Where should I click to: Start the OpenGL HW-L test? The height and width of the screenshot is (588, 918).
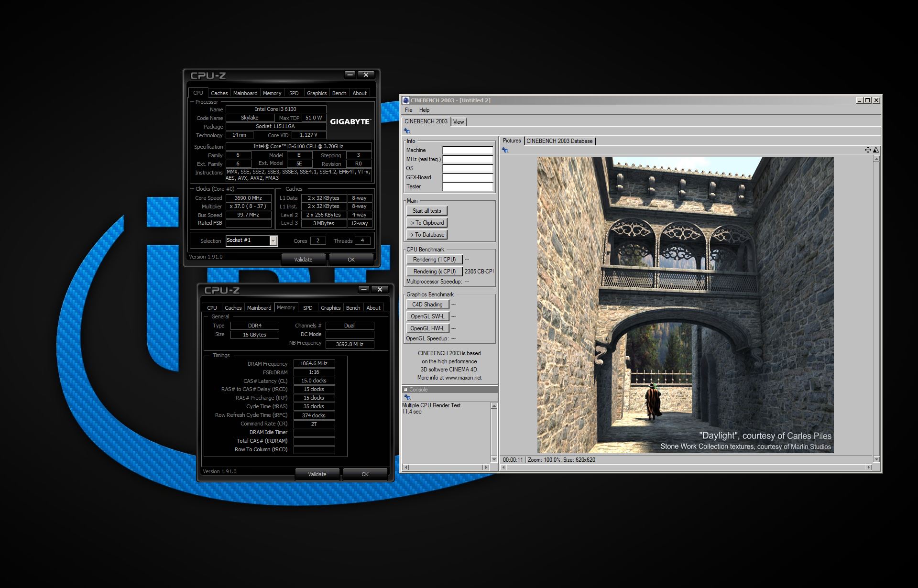(x=427, y=328)
